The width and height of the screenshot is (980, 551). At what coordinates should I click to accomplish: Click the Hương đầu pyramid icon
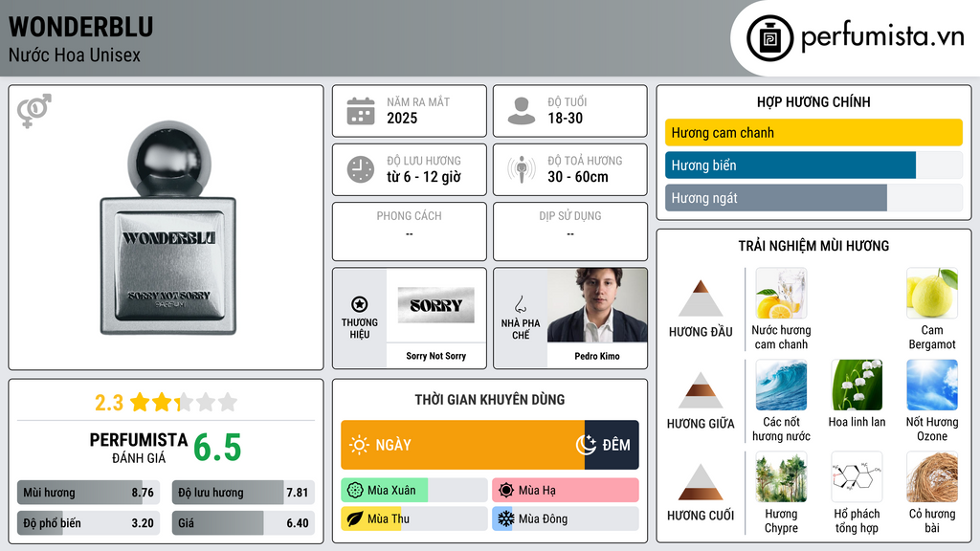pos(701,298)
